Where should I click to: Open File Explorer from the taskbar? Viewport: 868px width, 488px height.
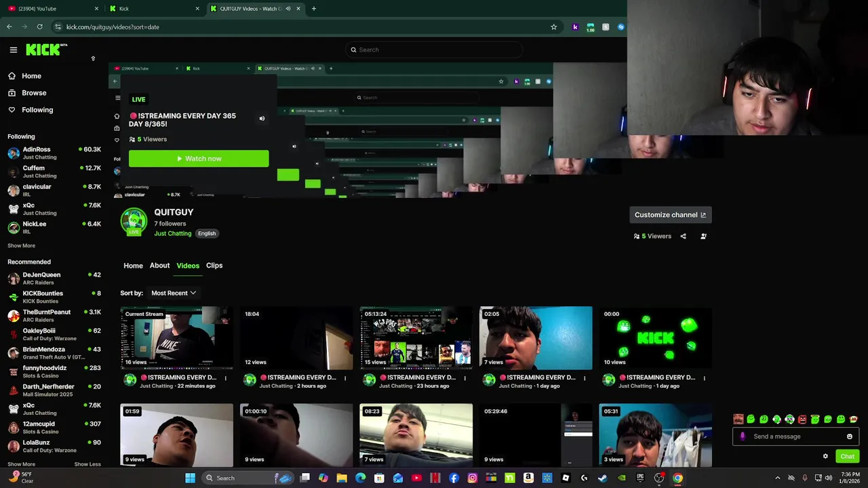point(342,479)
